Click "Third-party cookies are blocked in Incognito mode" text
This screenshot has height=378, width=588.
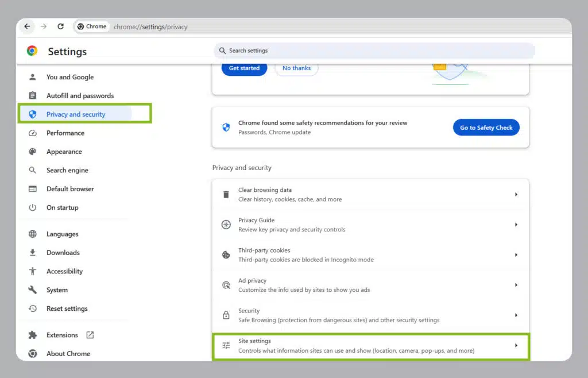(x=306, y=260)
